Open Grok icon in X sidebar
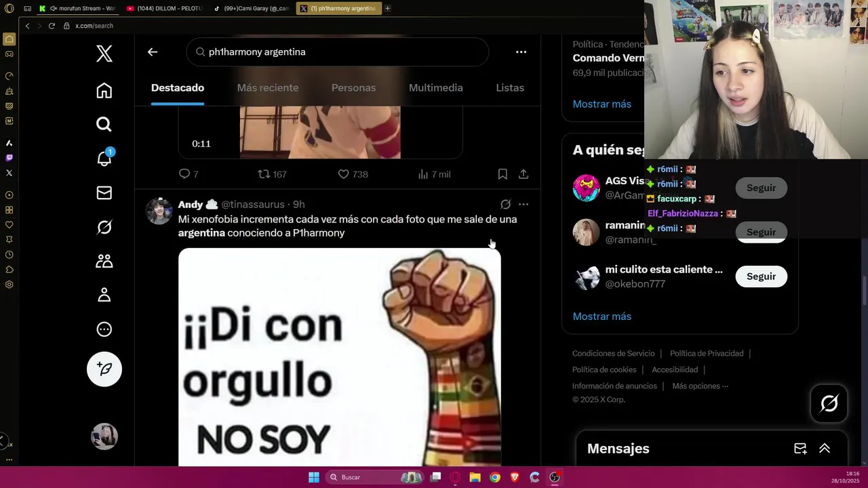This screenshot has width=868, height=488. point(104,227)
